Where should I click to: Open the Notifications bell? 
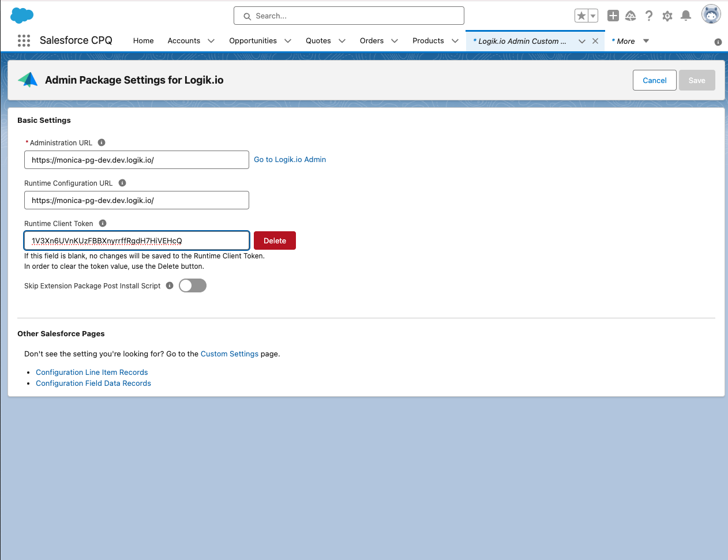click(686, 16)
